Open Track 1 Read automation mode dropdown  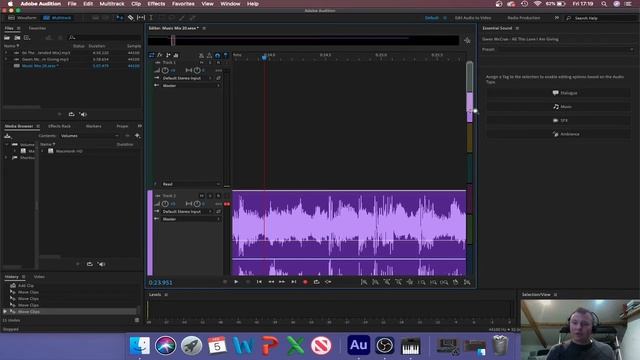click(x=191, y=184)
